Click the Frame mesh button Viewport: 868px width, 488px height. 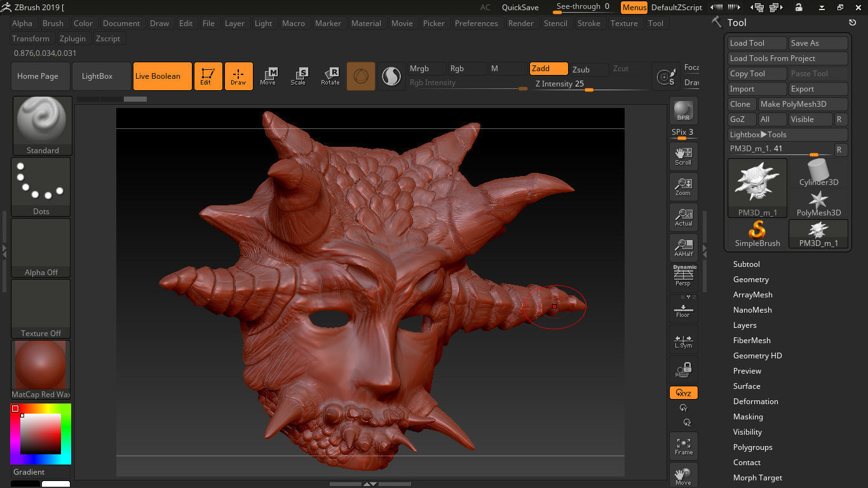(683, 446)
